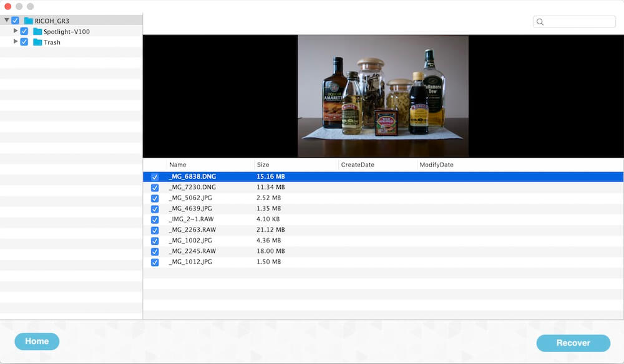The image size is (624, 364).
Task: Close the window with the red button
Action: point(7,6)
